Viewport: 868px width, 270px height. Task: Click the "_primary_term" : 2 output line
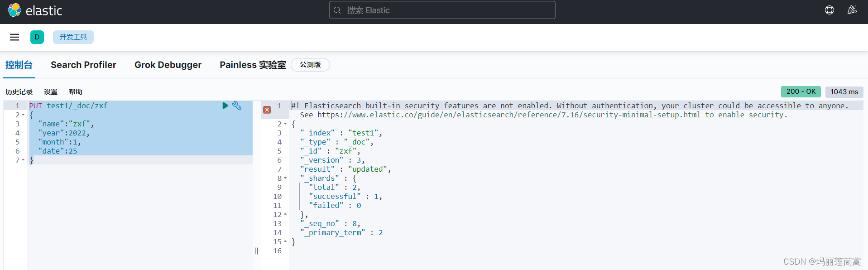(x=341, y=232)
